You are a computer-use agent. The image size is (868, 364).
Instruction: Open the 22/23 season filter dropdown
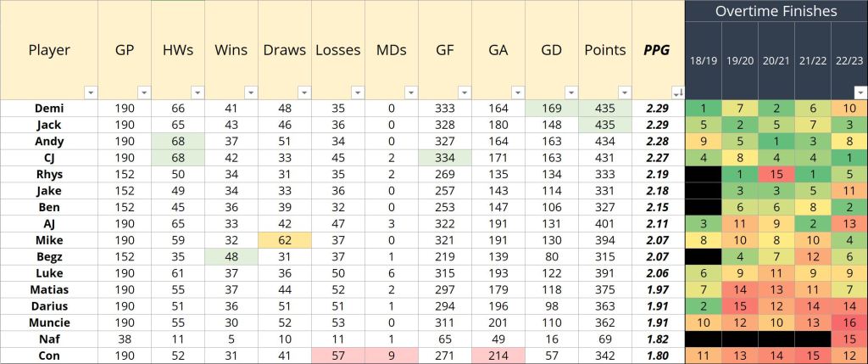(860, 92)
